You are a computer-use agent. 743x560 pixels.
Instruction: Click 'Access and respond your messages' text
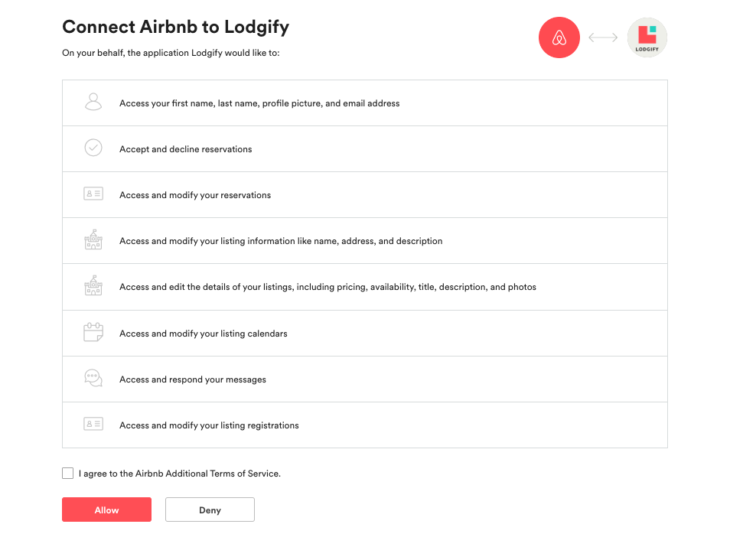[x=193, y=379]
